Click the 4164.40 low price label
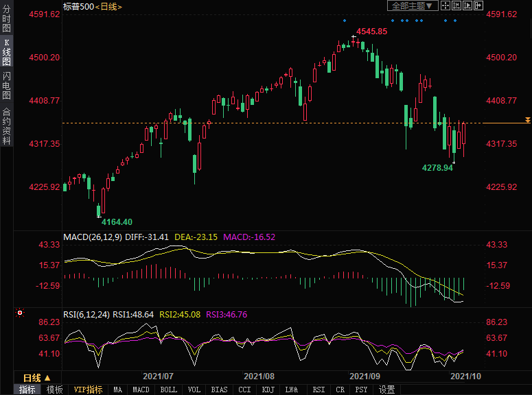 tap(117, 222)
